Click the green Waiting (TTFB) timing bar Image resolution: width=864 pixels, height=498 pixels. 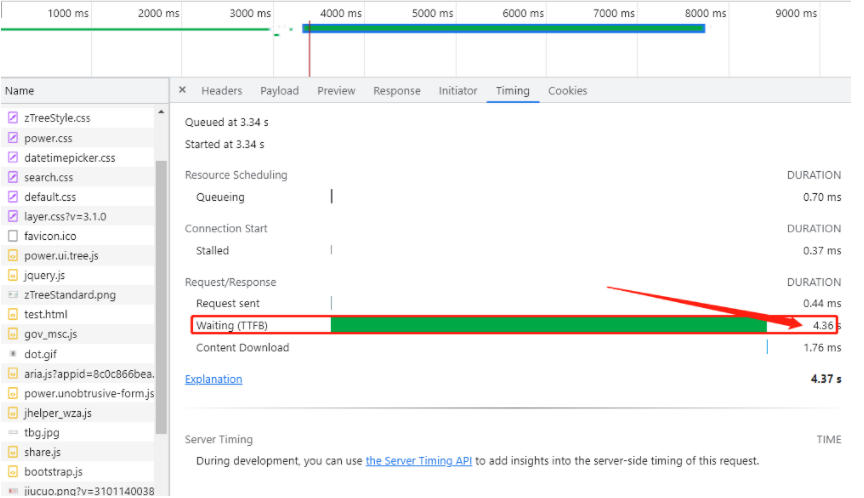click(x=548, y=325)
